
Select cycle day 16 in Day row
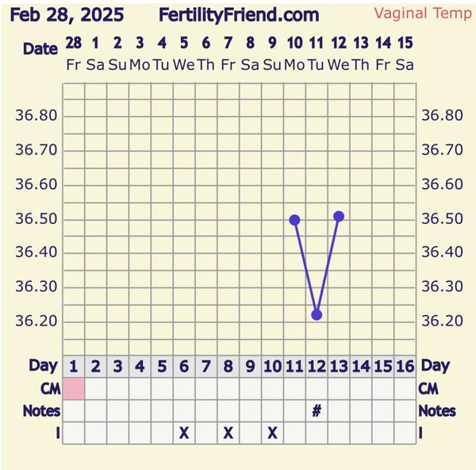point(405,366)
